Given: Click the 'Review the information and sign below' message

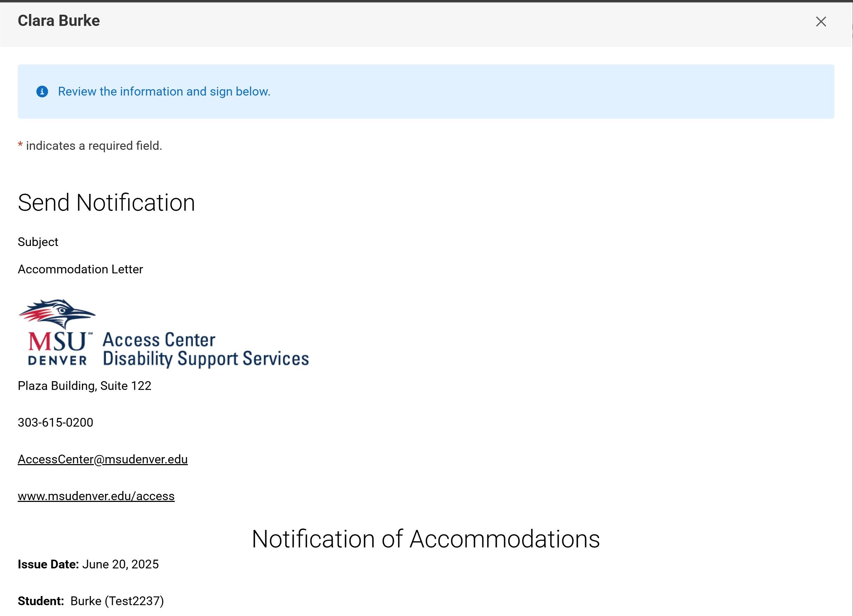Looking at the screenshot, I should 164,91.
